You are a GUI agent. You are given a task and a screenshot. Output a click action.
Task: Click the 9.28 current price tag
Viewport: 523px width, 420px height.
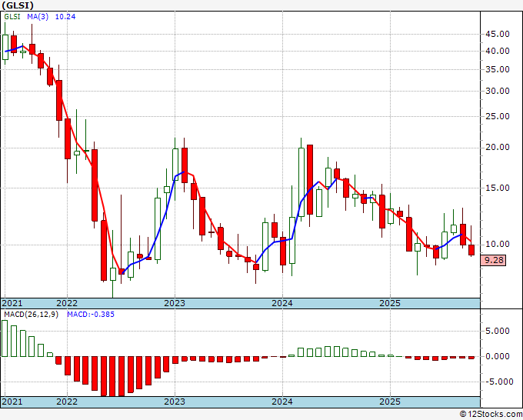(493, 260)
